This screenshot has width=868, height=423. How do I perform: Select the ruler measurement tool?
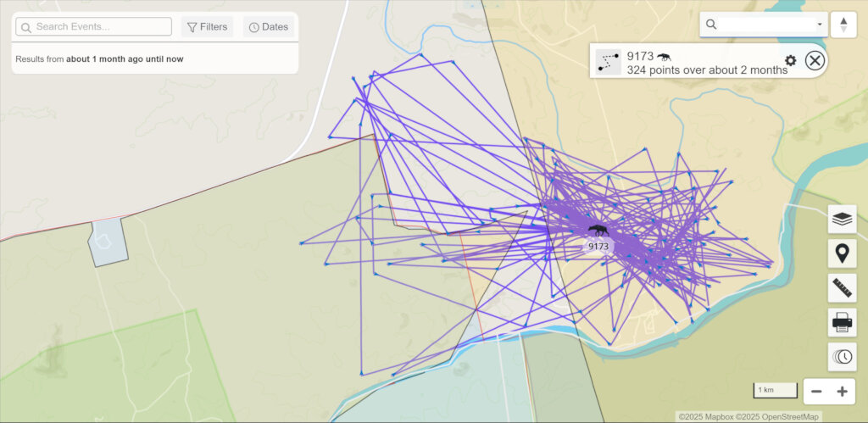842,288
